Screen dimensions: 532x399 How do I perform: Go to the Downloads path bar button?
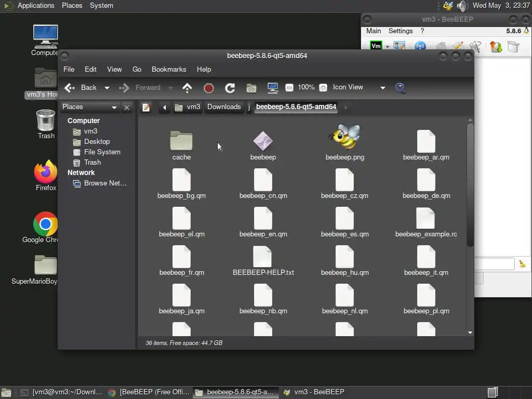click(224, 107)
